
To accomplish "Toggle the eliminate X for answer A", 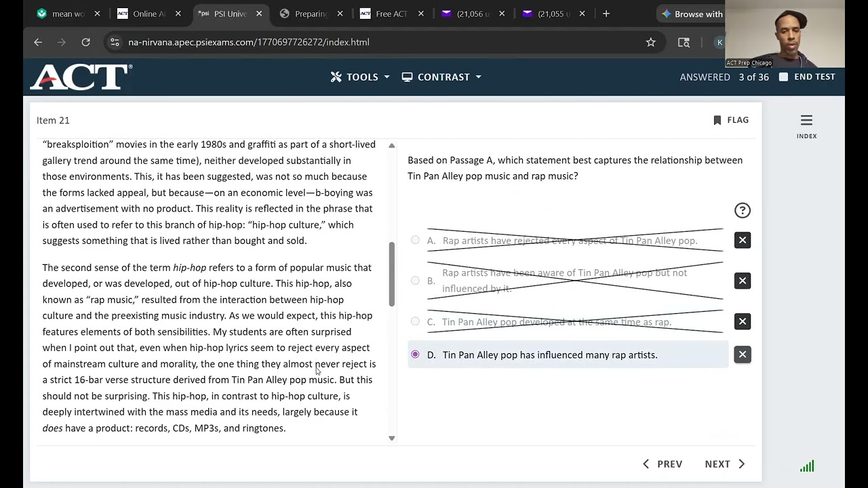I will [x=743, y=240].
